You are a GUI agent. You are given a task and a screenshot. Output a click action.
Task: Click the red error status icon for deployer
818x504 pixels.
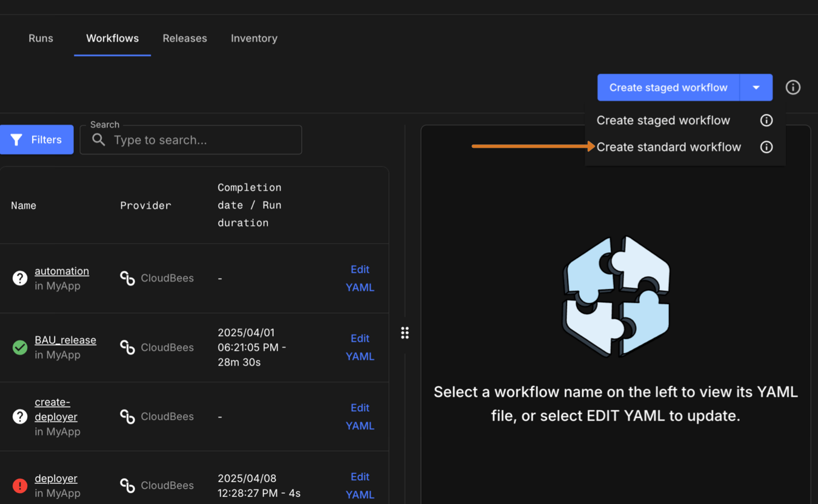(x=19, y=486)
